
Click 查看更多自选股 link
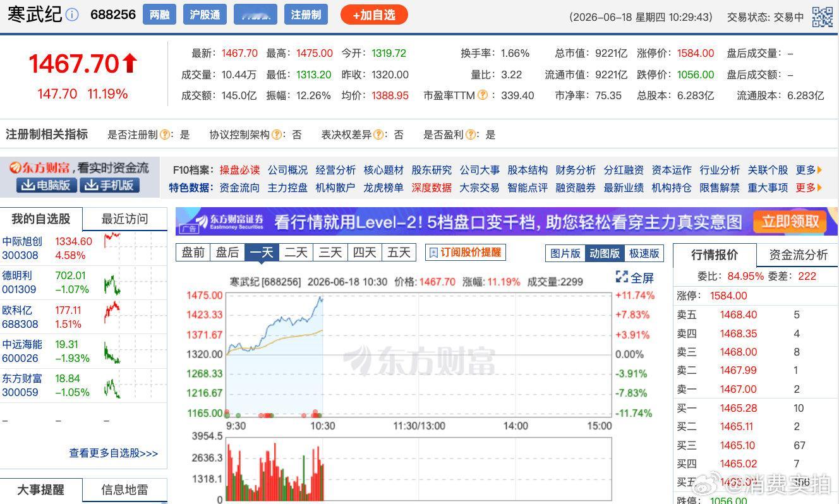tap(114, 453)
